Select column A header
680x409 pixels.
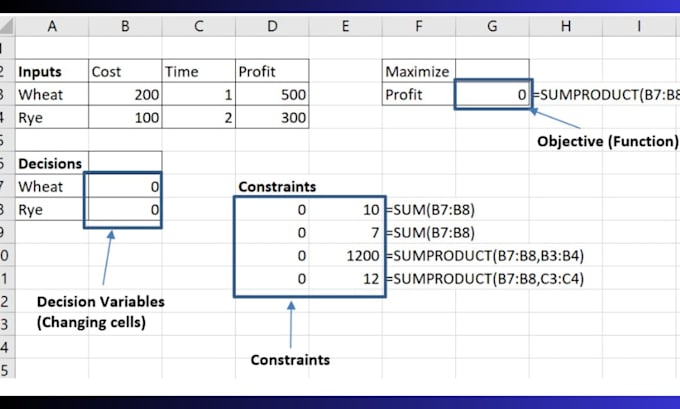pyautogui.click(x=52, y=26)
